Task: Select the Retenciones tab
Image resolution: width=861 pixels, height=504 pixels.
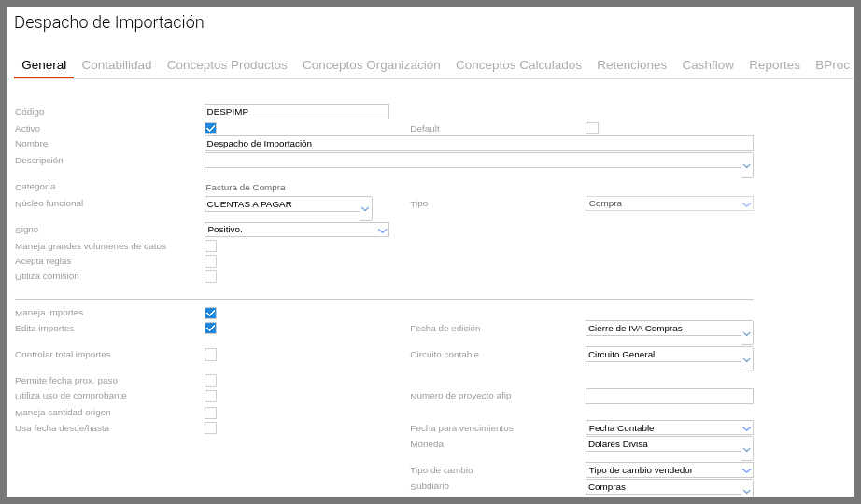Action: (631, 65)
